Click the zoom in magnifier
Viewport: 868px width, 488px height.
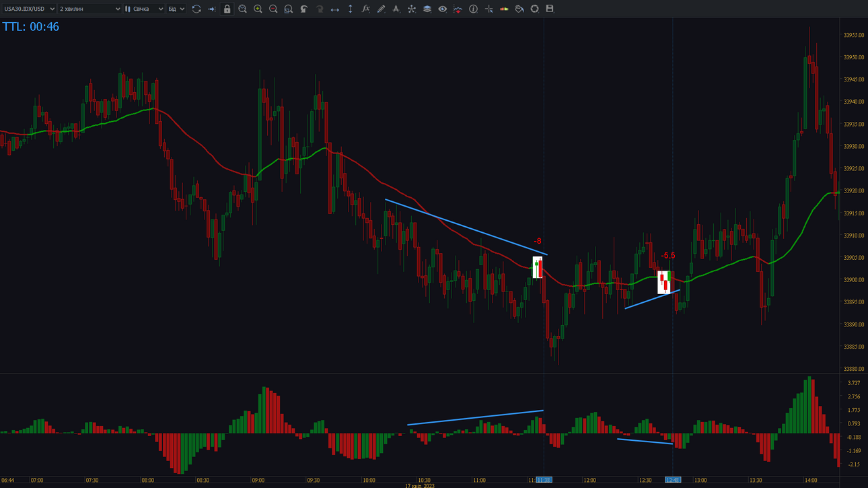258,9
